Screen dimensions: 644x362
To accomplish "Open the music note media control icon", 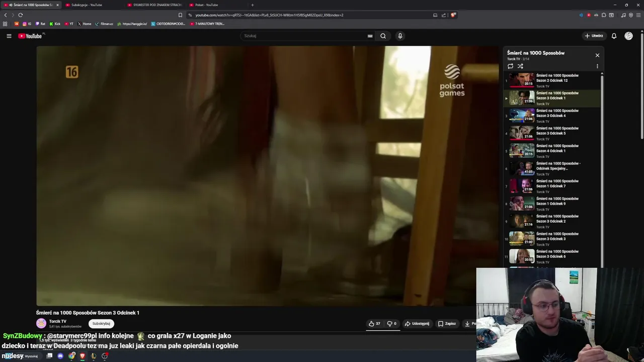I will [x=623, y=15].
